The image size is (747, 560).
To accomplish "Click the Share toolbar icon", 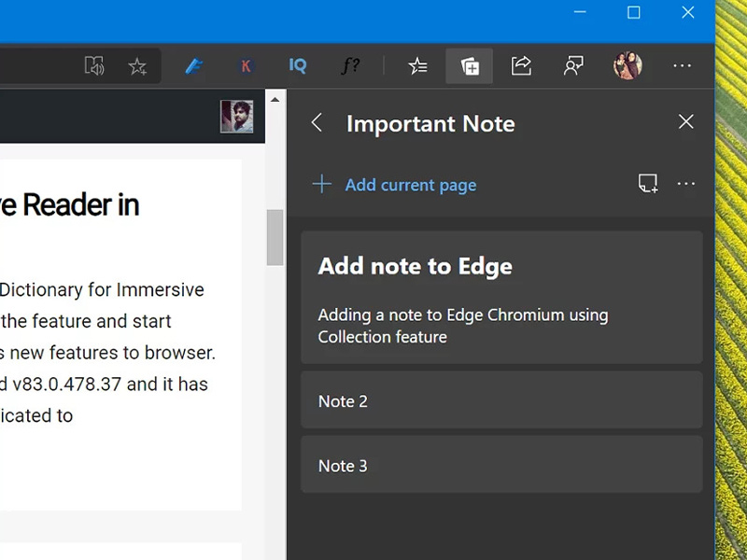I will (x=521, y=65).
